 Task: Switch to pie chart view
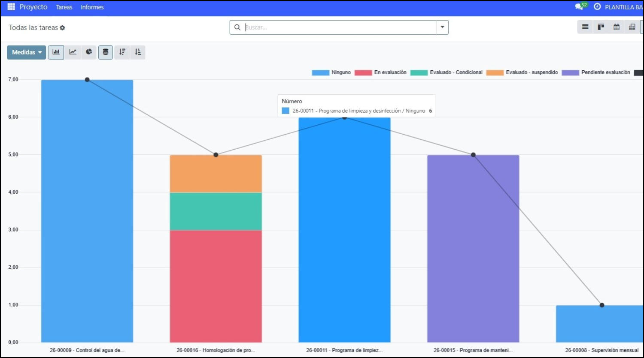pos(89,52)
